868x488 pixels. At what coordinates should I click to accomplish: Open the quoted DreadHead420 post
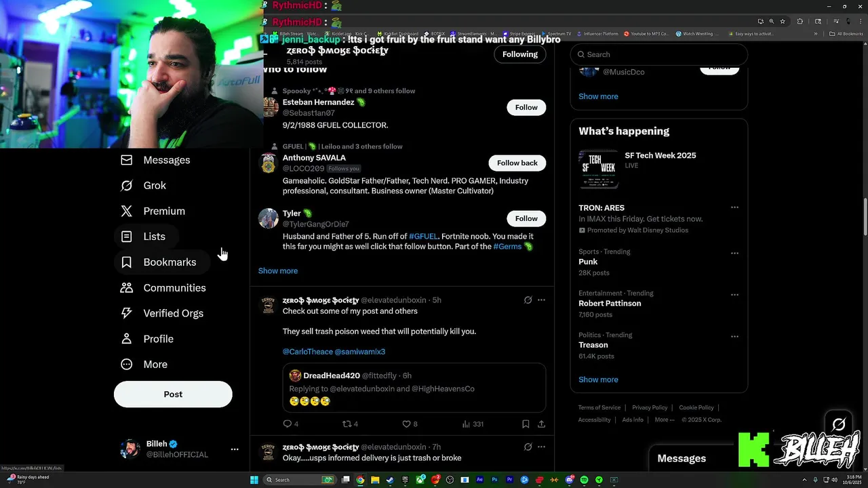pyautogui.click(x=414, y=388)
